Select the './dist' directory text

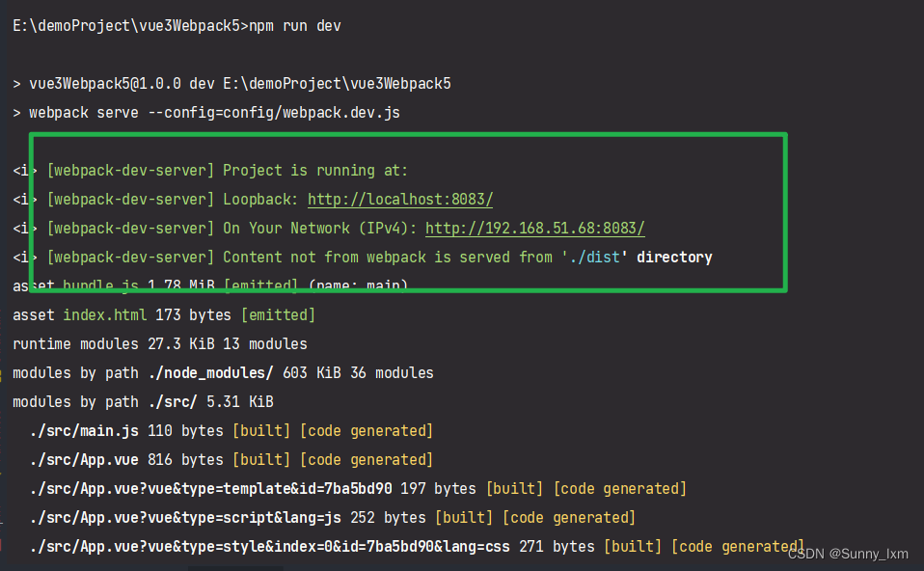(589, 257)
